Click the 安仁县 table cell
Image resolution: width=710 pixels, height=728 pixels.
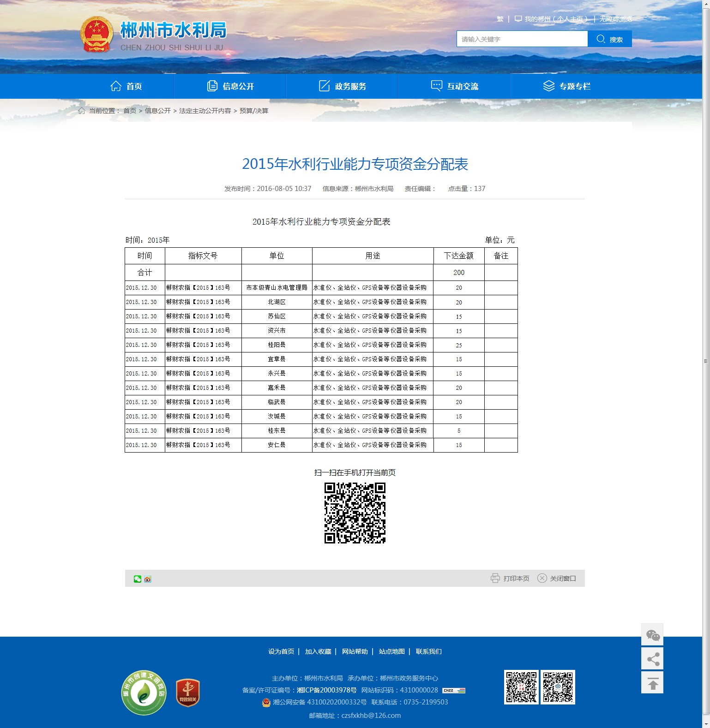(x=277, y=445)
